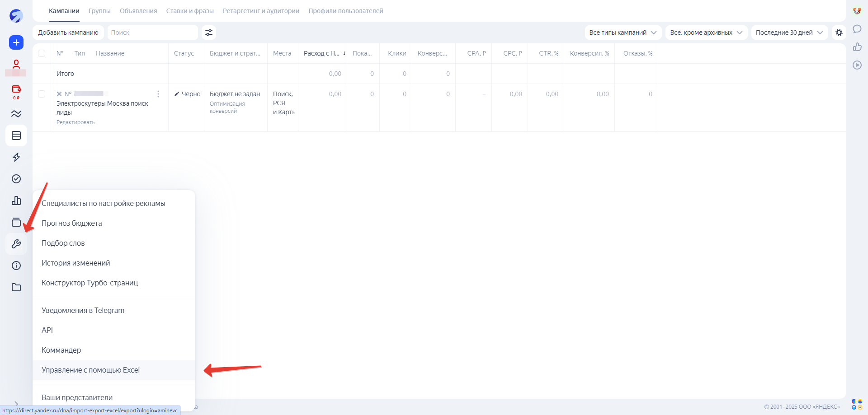The image size is (868, 415).
Task: Click 'Бюджет не задан' budget text
Action: (235, 94)
